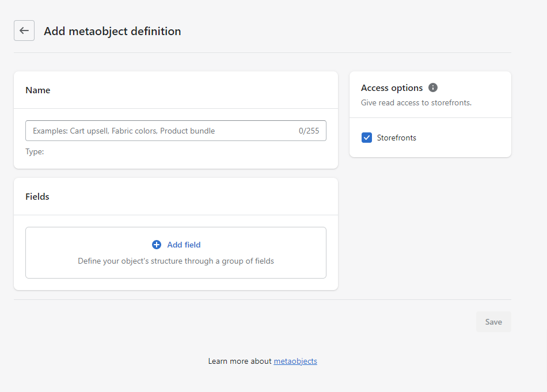Click the blue plus icon beside Add field

157,245
